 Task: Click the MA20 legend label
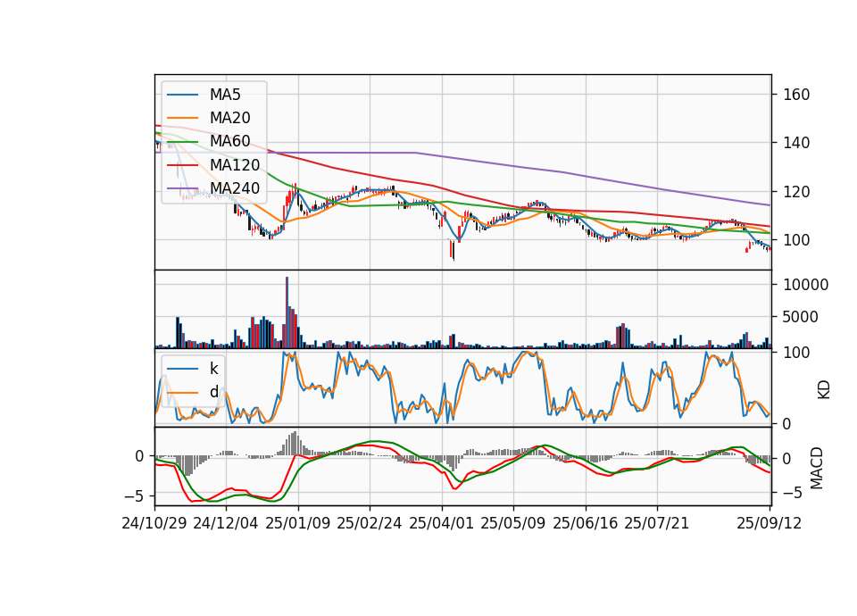click(x=229, y=118)
